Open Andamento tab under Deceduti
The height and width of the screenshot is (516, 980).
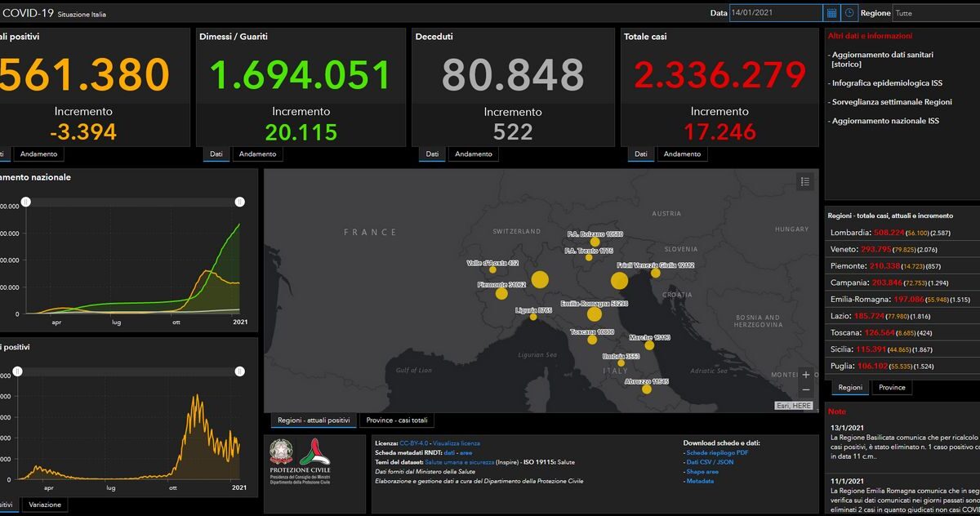pyautogui.click(x=474, y=154)
